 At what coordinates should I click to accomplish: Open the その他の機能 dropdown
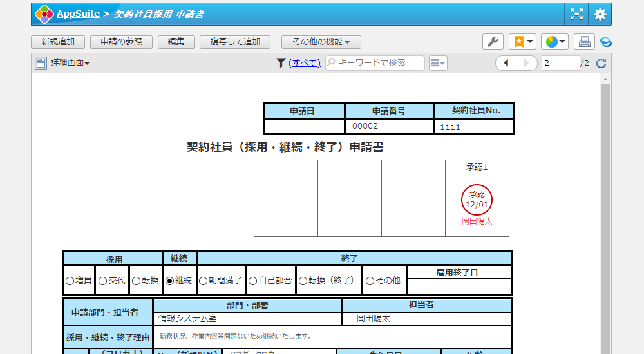coord(321,42)
